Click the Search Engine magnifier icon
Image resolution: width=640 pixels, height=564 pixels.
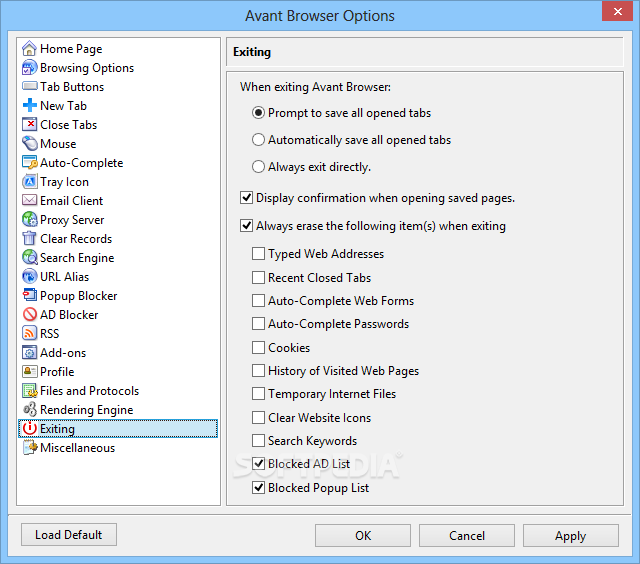29,258
